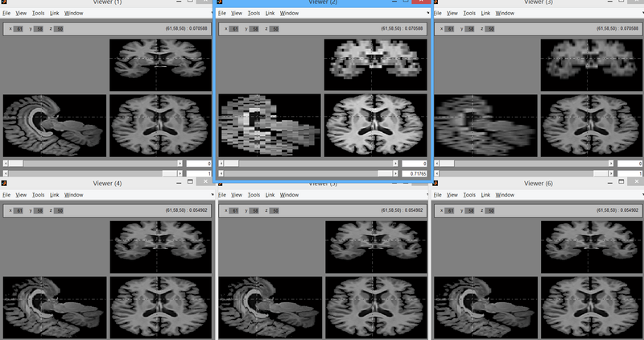
Task: Click the sagittal brain view in Viewer (1)
Action: point(55,126)
